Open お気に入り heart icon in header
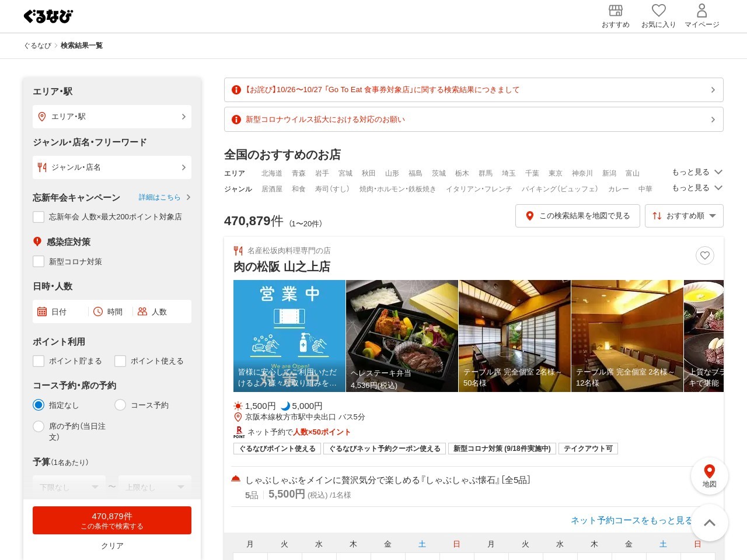Screen dimensions: 747x560 click(658, 16)
